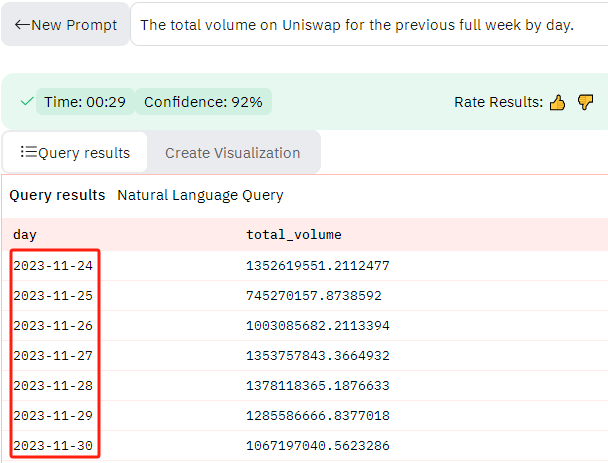Click the total_volume column header
The image size is (608, 463).
pos(294,234)
